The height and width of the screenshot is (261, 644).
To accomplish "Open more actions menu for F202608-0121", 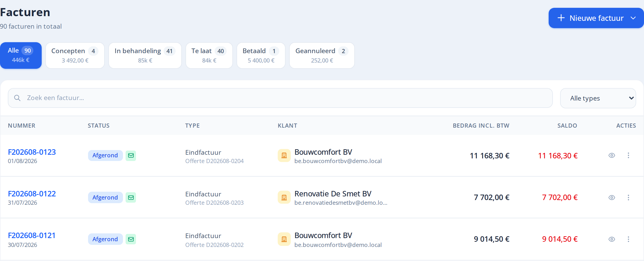I will (628, 239).
